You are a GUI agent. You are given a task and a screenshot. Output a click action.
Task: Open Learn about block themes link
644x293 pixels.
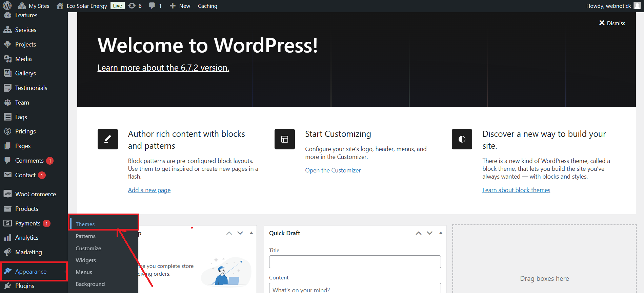point(516,190)
